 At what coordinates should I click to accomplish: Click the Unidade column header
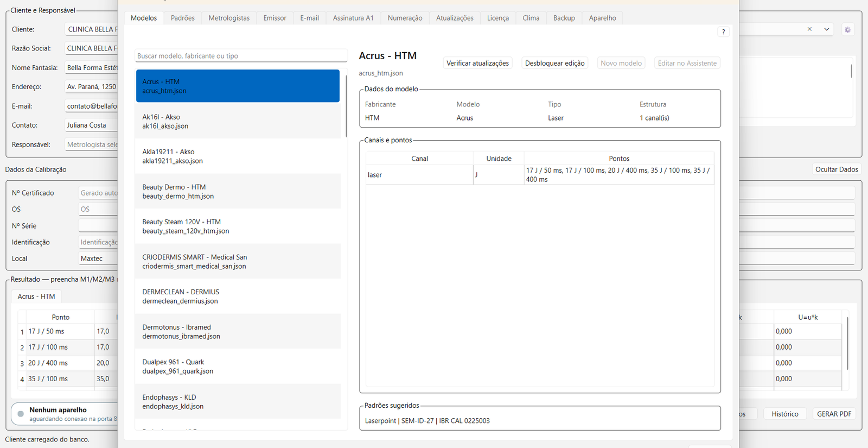[x=499, y=159]
